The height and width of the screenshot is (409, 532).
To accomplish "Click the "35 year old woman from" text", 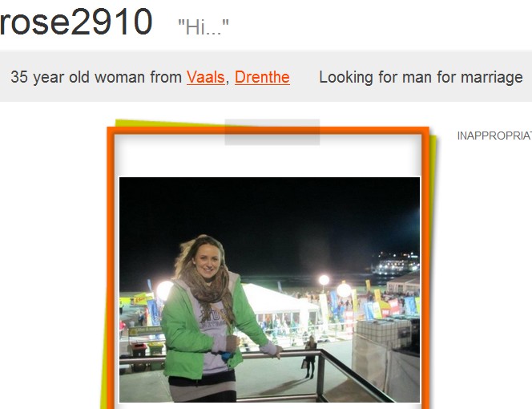I will tap(96, 77).
